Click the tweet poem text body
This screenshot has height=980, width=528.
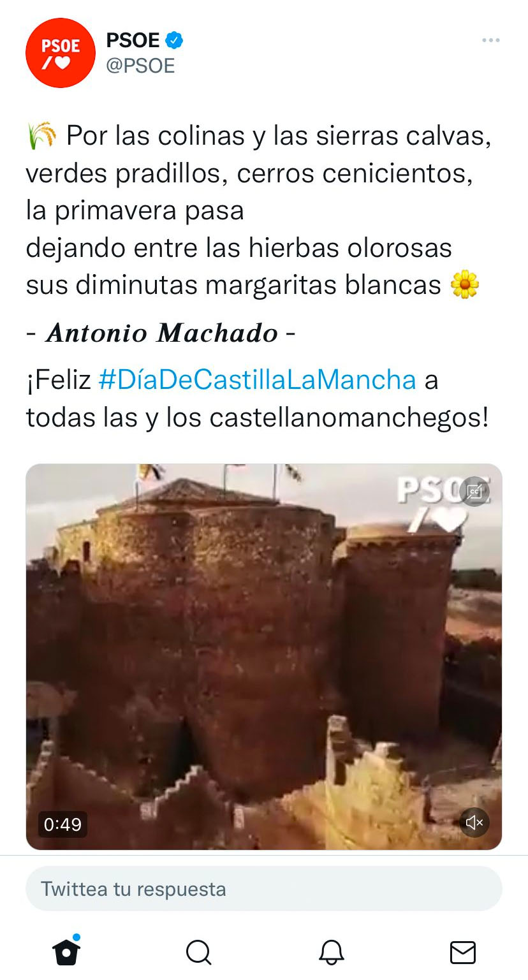click(x=259, y=210)
